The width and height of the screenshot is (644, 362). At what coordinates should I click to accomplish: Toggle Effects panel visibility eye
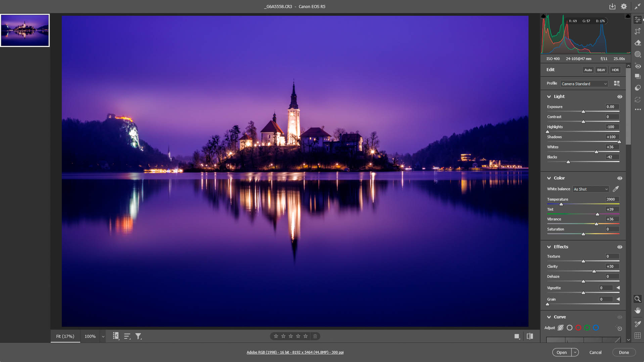click(x=619, y=247)
